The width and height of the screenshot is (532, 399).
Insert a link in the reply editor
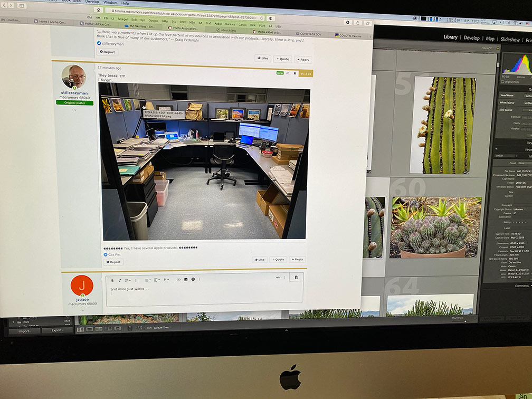[178, 280]
